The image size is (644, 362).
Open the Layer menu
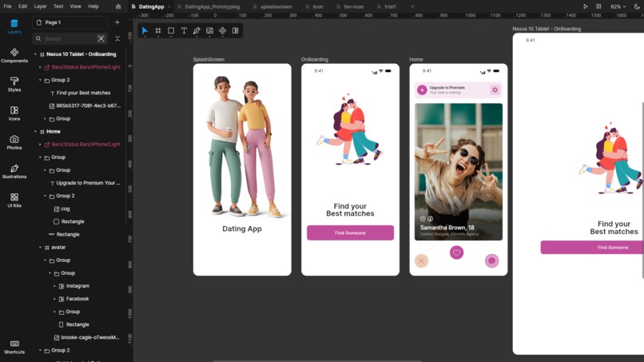click(x=40, y=6)
